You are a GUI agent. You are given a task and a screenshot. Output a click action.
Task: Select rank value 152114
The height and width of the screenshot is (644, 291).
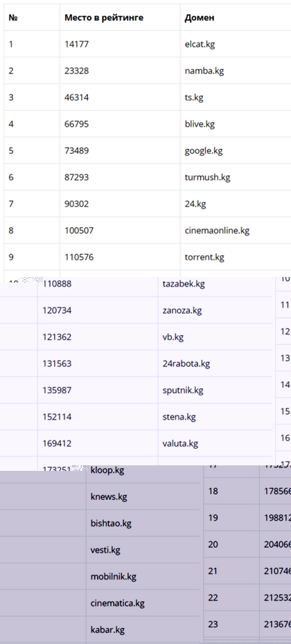pyautogui.click(x=57, y=417)
